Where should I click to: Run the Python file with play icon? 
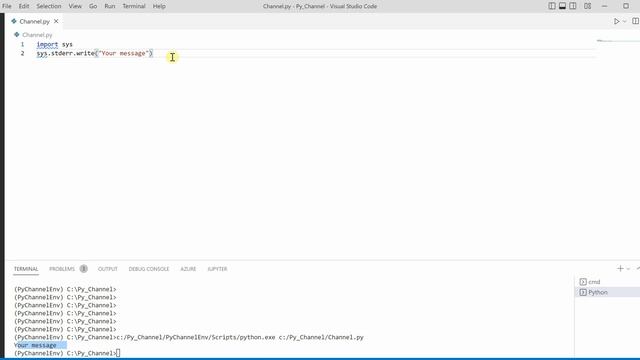(x=617, y=21)
